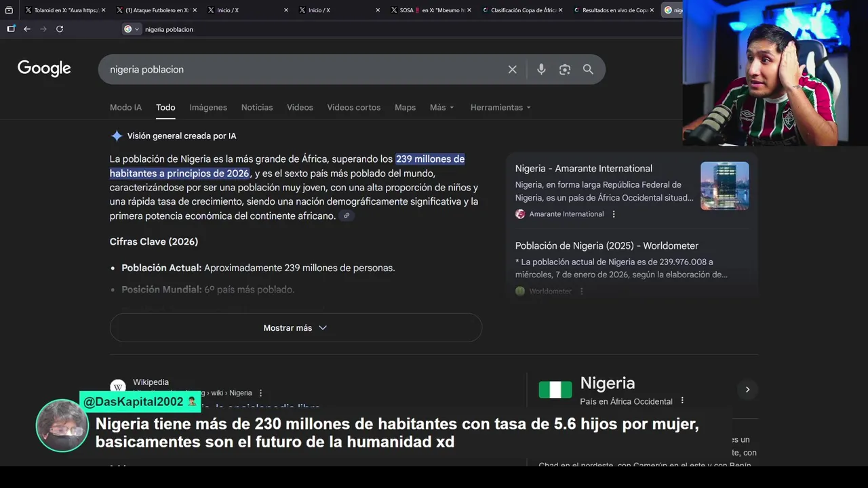Close the Resultados en vivo de Copa tab

click(x=652, y=10)
